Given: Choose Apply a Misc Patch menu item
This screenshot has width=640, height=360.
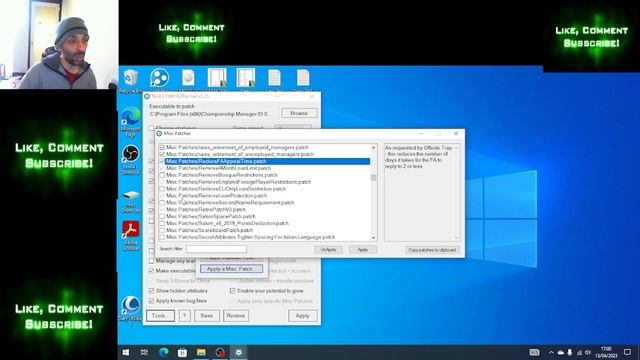Looking at the screenshot, I should [x=231, y=269].
